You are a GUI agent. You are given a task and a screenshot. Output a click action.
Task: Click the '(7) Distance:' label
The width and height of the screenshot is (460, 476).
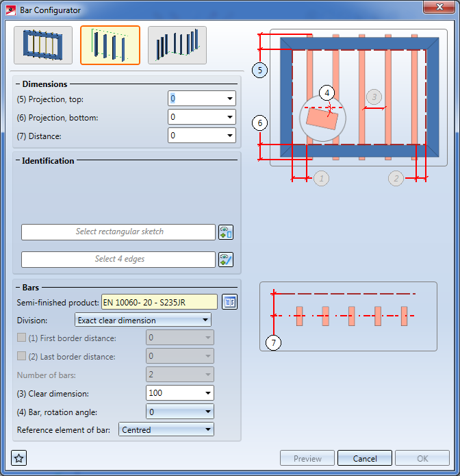(x=39, y=136)
